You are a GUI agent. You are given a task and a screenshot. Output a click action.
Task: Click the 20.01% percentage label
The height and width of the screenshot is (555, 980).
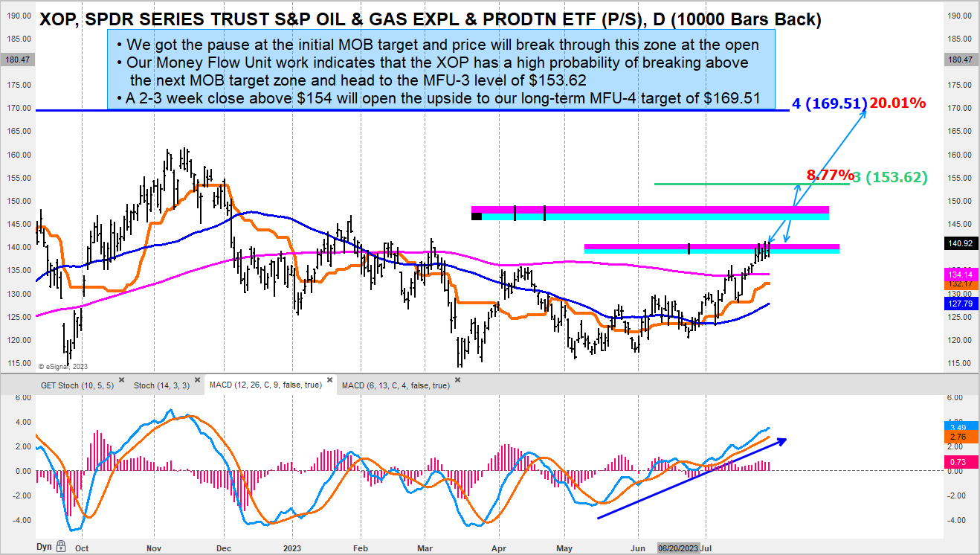[897, 103]
